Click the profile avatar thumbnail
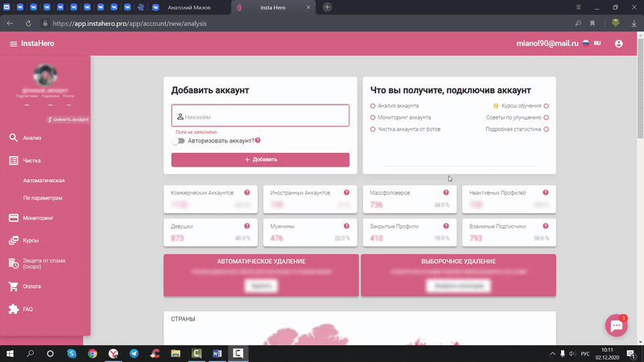Viewport: 644px width, 362px height. click(45, 76)
